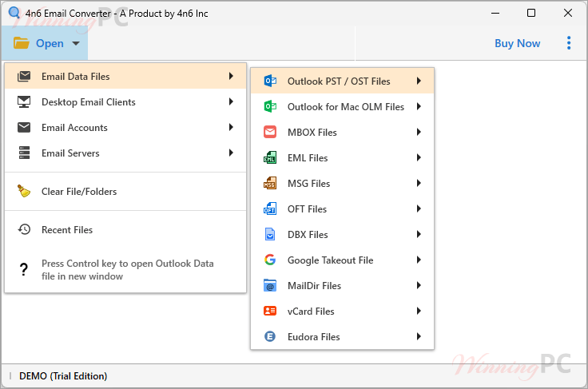Click the EML file icon
The width and height of the screenshot is (588, 389).
coord(270,157)
